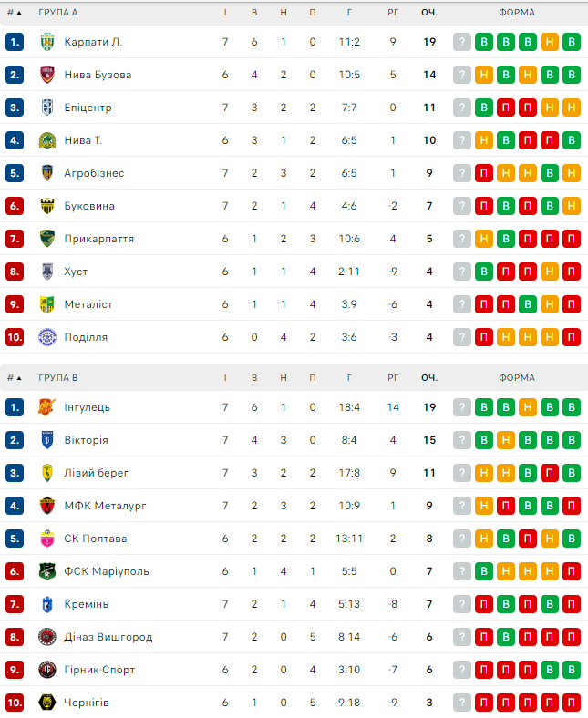
Task: Sort Група A by ОЧ. points column
Action: click(429, 13)
